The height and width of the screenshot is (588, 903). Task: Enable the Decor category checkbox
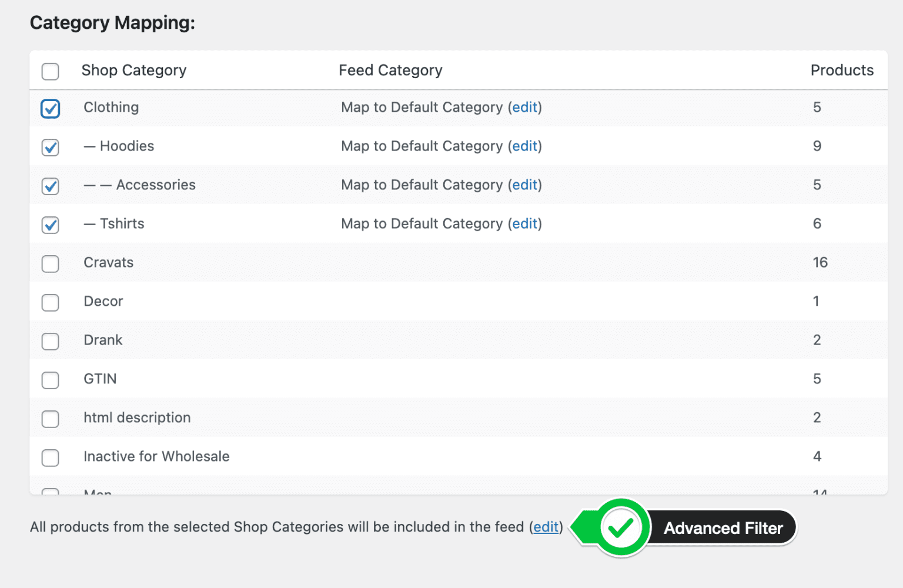click(x=50, y=303)
